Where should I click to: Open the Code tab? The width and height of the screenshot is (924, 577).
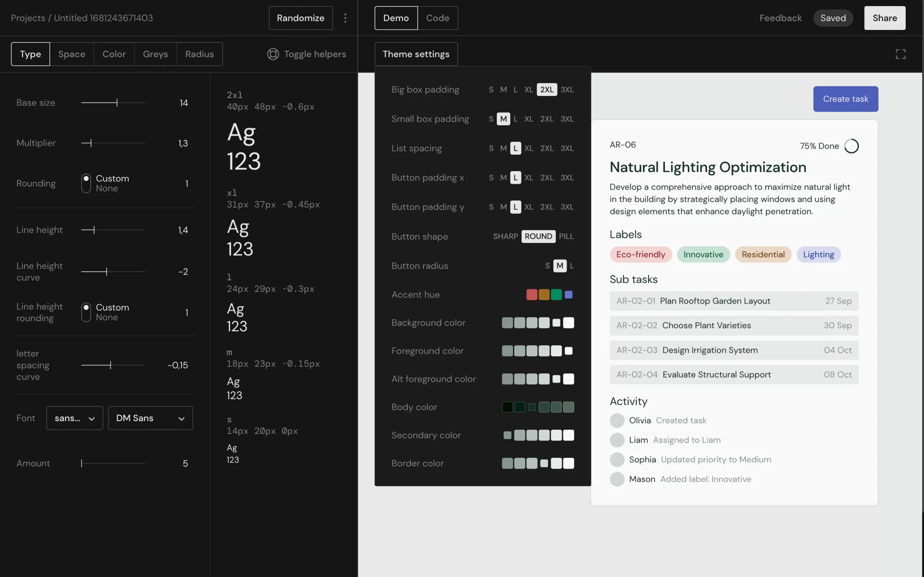pyautogui.click(x=437, y=18)
